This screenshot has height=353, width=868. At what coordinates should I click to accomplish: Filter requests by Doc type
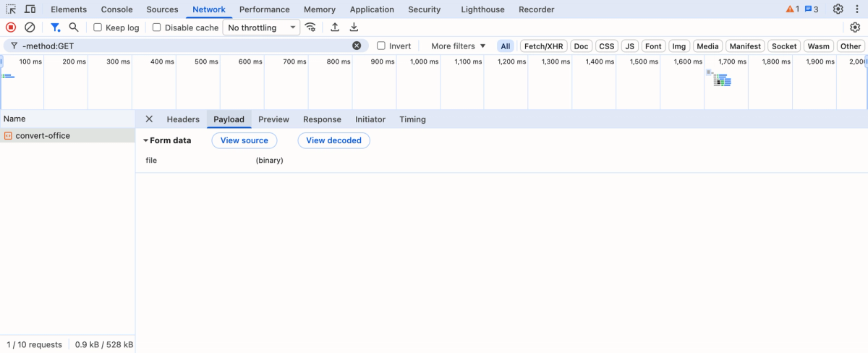pyautogui.click(x=581, y=46)
